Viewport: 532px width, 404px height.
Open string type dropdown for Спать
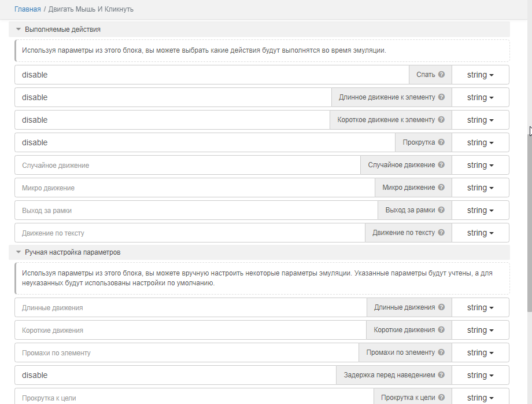pos(480,75)
